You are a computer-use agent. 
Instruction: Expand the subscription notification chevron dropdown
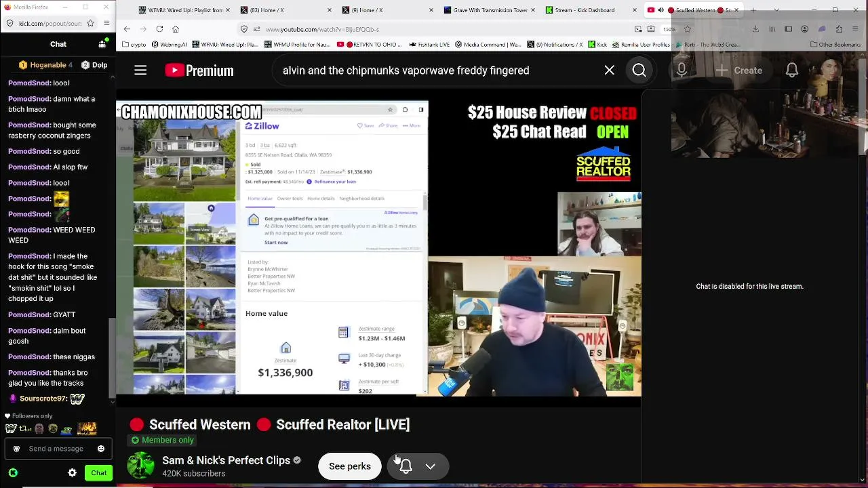tap(430, 466)
